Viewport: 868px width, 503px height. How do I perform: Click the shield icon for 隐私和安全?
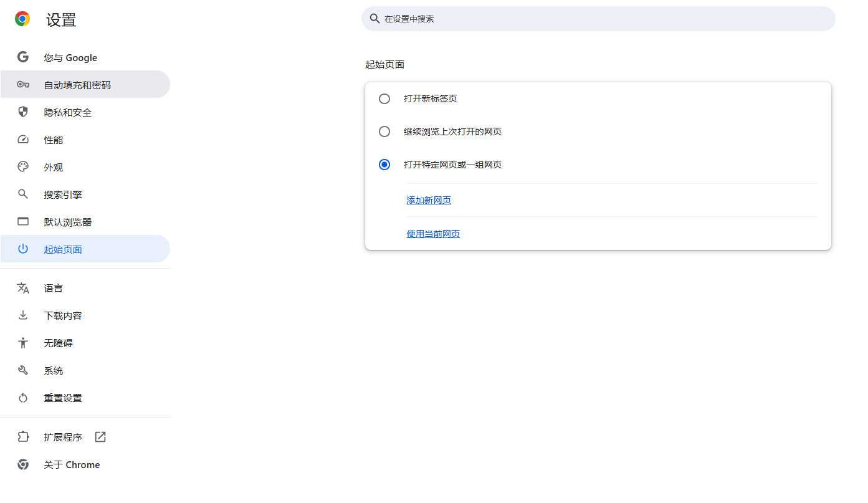(x=23, y=112)
